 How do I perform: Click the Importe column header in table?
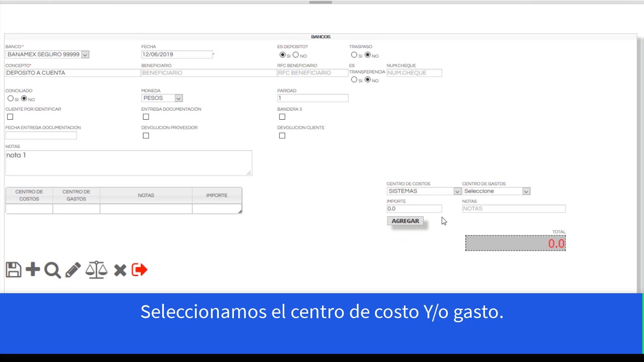coord(217,195)
